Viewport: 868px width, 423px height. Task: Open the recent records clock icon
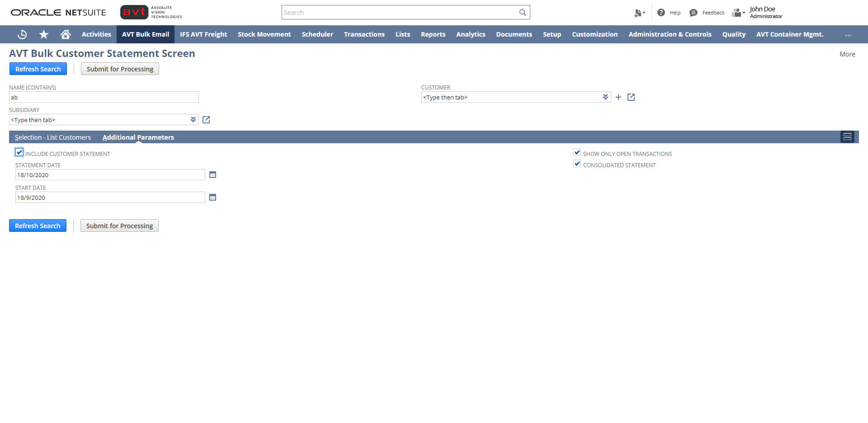point(22,34)
